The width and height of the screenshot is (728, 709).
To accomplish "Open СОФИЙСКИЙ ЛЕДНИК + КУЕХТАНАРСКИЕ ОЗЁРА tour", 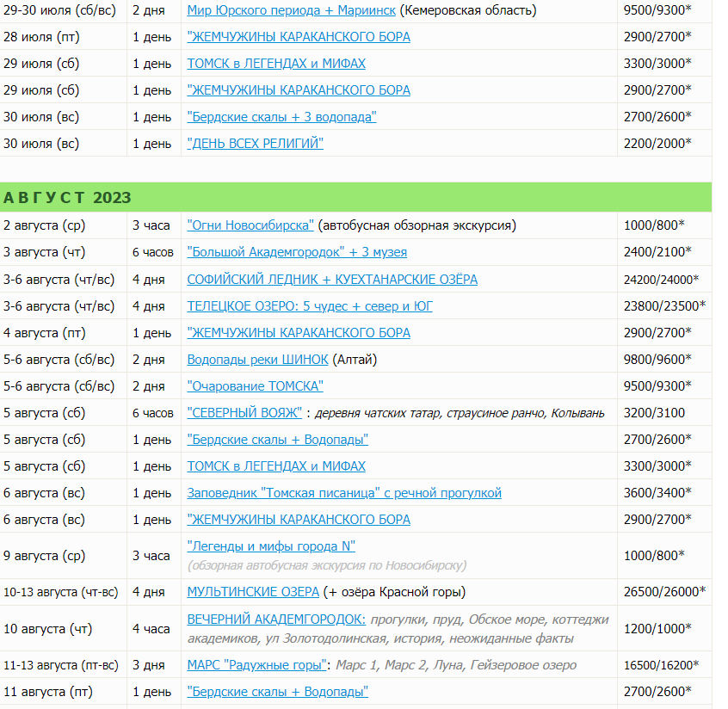I will click(332, 280).
